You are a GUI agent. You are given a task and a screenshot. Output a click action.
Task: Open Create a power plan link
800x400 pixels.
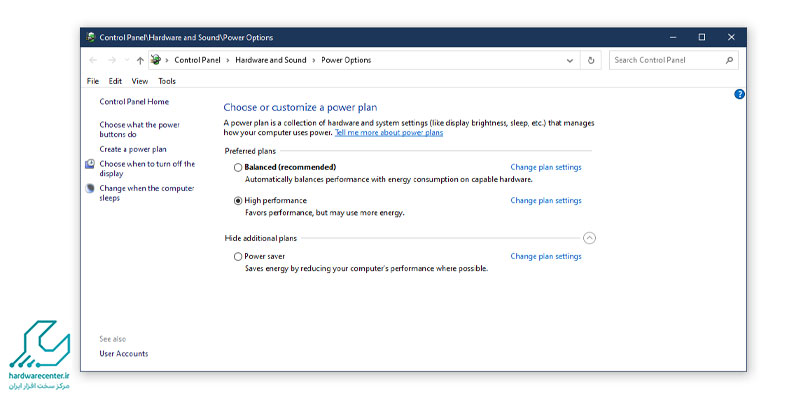[133, 149]
